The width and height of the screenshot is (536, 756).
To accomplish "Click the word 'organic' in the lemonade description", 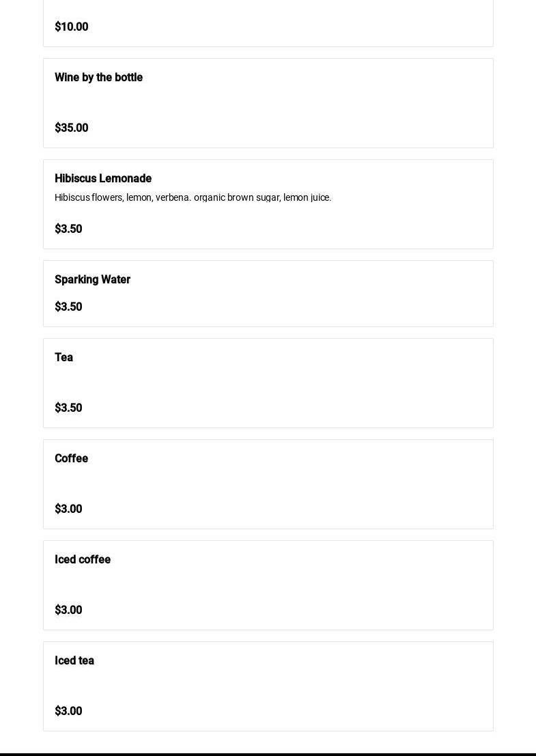I will click(x=209, y=197).
